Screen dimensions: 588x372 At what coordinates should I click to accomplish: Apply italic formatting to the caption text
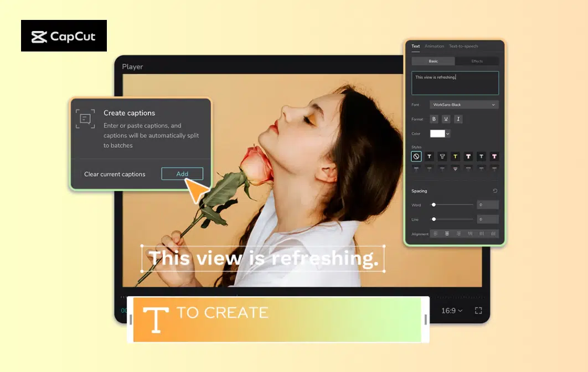tap(457, 118)
